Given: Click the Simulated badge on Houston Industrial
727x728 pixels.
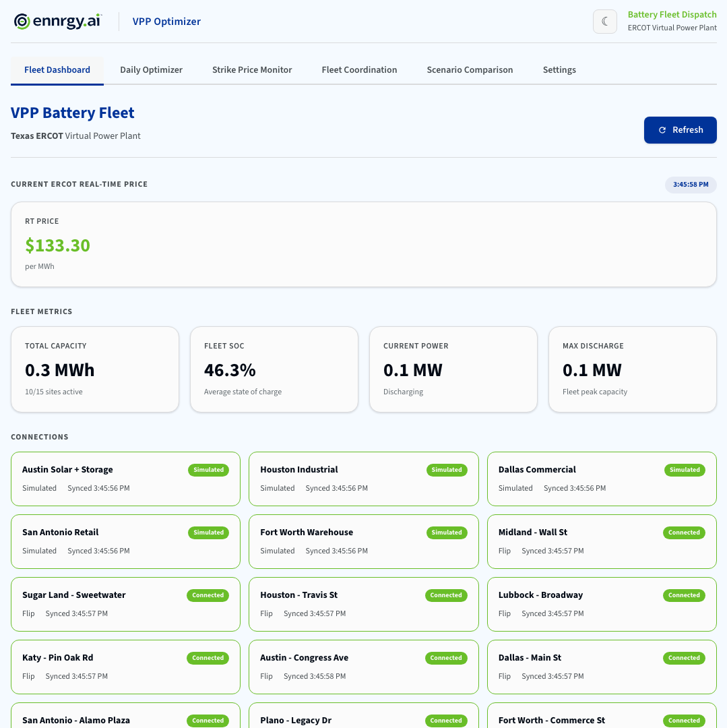Looking at the screenshot, I should [x=447, y=470].
